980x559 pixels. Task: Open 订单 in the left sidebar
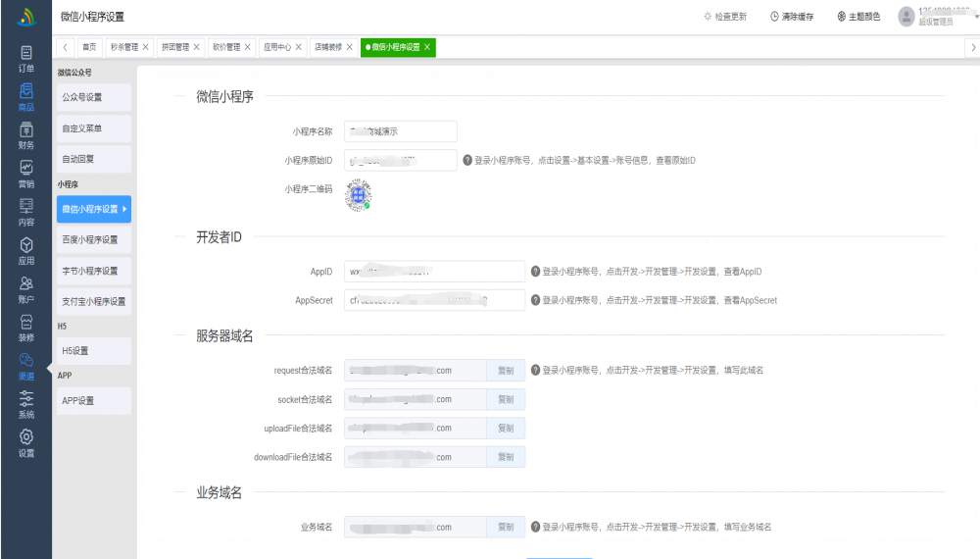pyautogui.click(x=25, y=57)
